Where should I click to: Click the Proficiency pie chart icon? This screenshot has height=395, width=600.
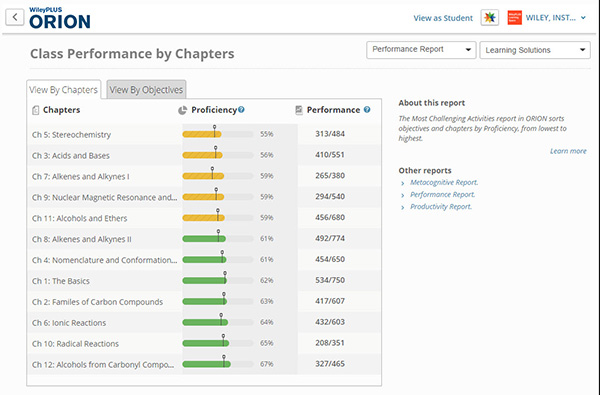tap(183, 110)
